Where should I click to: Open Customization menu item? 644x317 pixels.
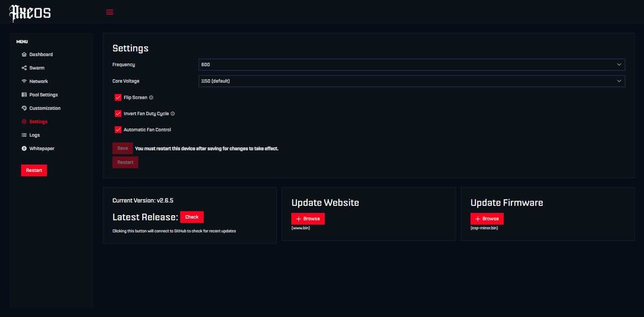point(45,108)
